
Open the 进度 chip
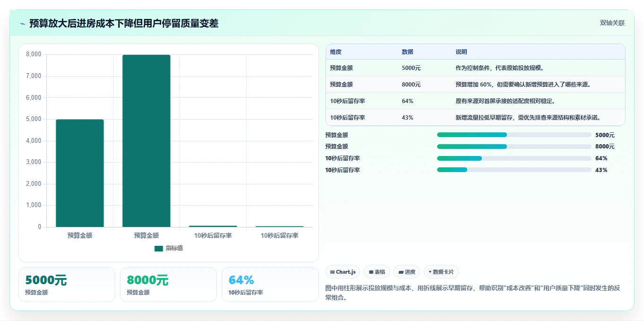(x=406, y=272)
